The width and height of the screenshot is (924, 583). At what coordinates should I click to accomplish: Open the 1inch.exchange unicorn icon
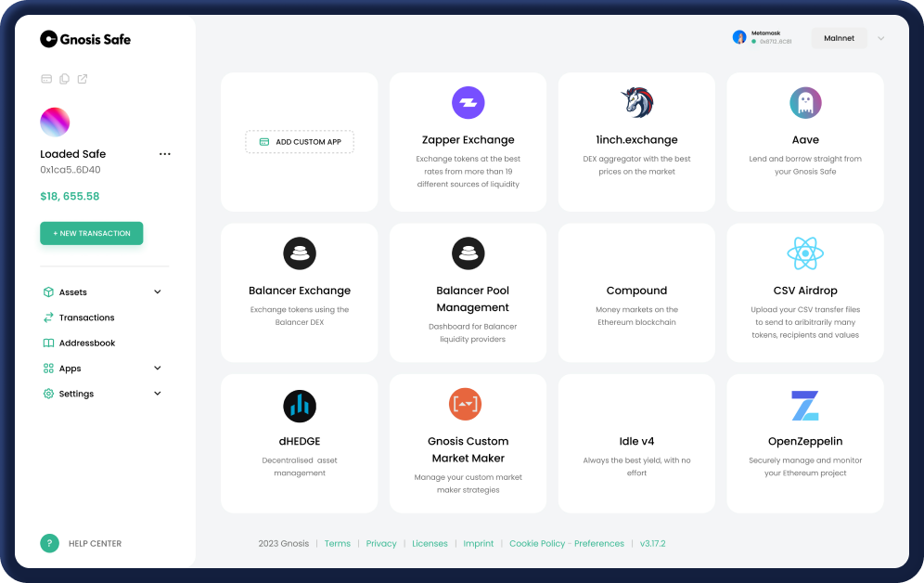click(x=636, y=102)
